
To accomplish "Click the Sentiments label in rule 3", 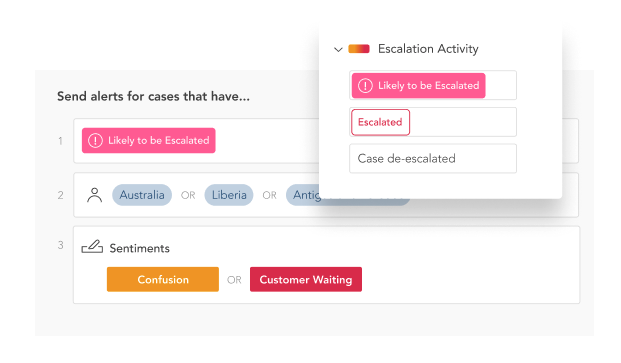I will click(x=139, y=249).
